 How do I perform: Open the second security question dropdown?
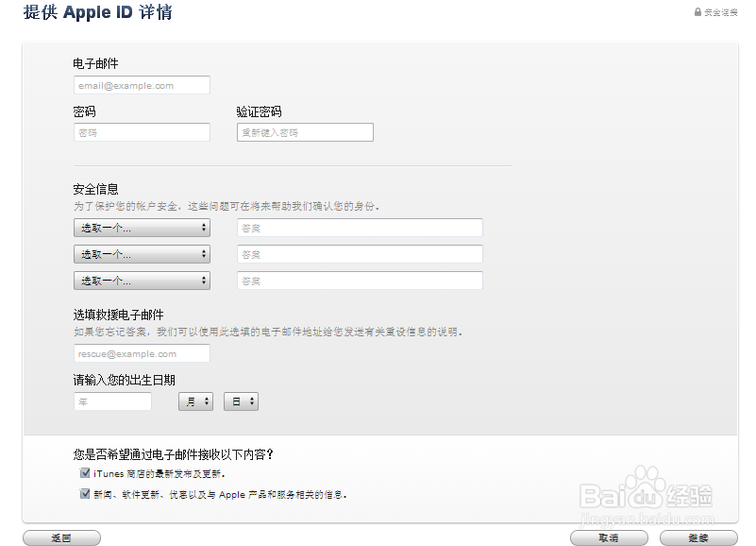142,254
